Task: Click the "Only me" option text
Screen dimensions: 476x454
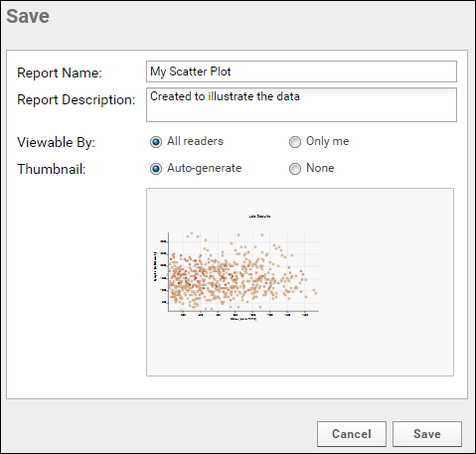Action: coord(327,141)
